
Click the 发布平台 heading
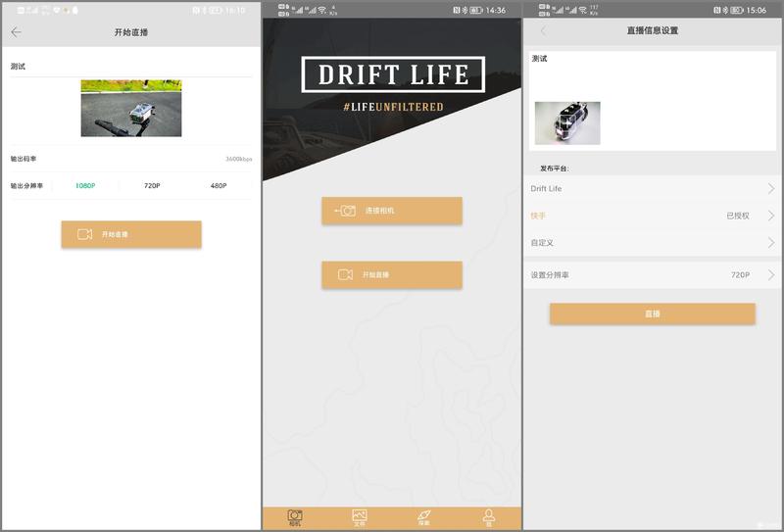pyautogui.click(x=554, y=169)
